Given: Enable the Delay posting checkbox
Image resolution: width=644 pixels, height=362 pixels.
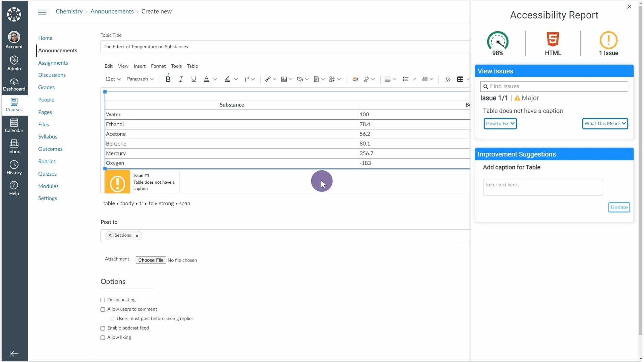Looking at the screenshot, I should (103, 300).
